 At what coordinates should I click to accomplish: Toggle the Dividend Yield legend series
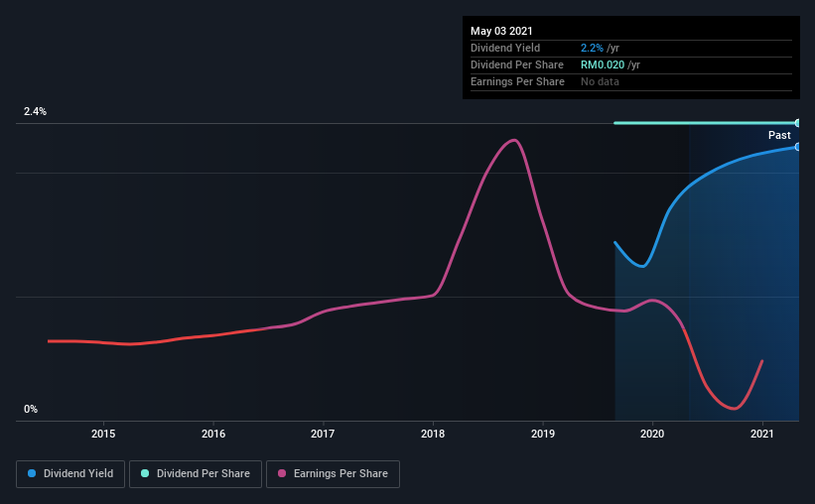tap(70, 474)
